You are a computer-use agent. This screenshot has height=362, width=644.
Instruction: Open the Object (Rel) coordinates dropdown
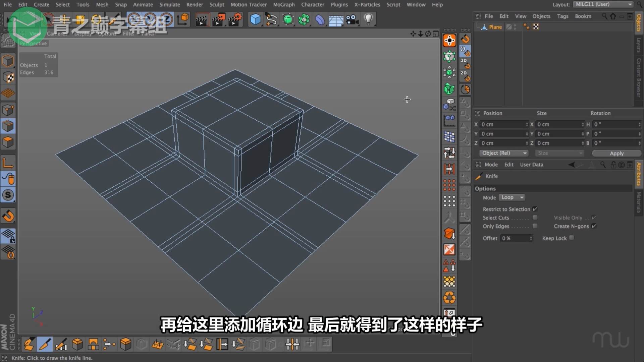(504, 153)
